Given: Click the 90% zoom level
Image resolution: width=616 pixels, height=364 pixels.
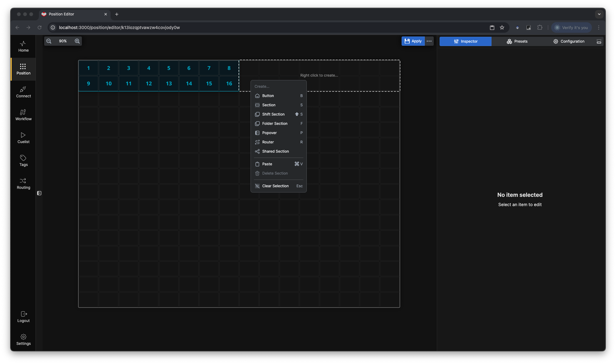Looking at the screenshot, I should [x=63, y=41].
